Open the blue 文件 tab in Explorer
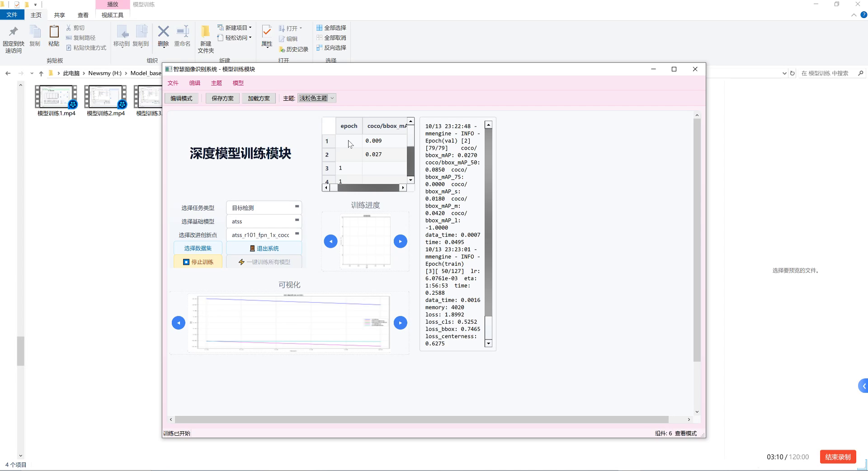Image resolution: width=868 pixels, height=471 pixels. [x=12, y=15]
